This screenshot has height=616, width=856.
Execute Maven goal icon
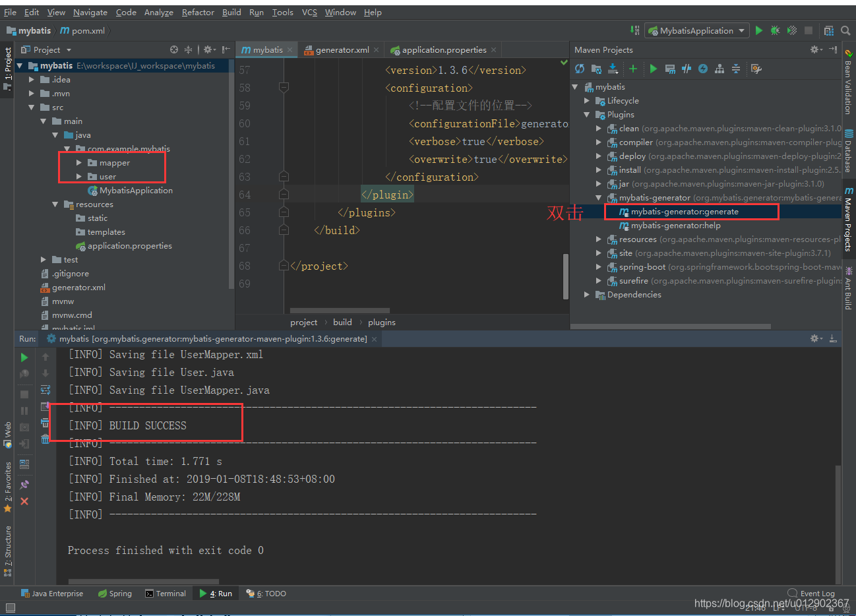(670, 69)
